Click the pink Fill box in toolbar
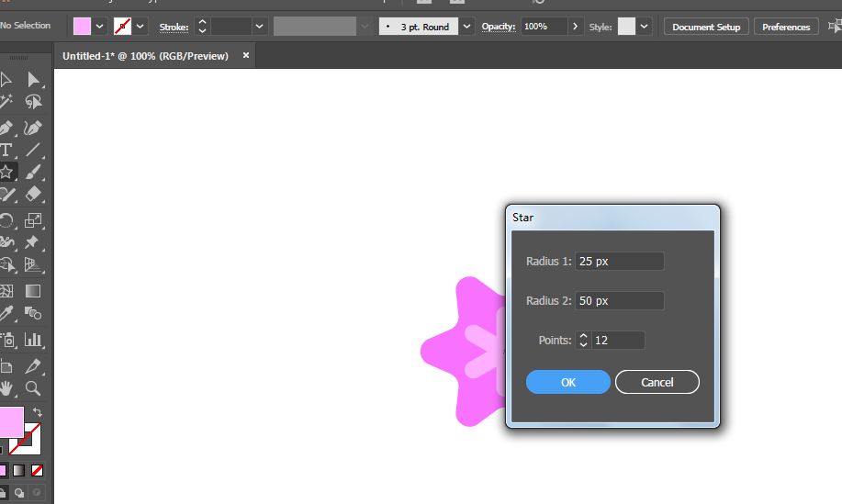 click(11, 422)
